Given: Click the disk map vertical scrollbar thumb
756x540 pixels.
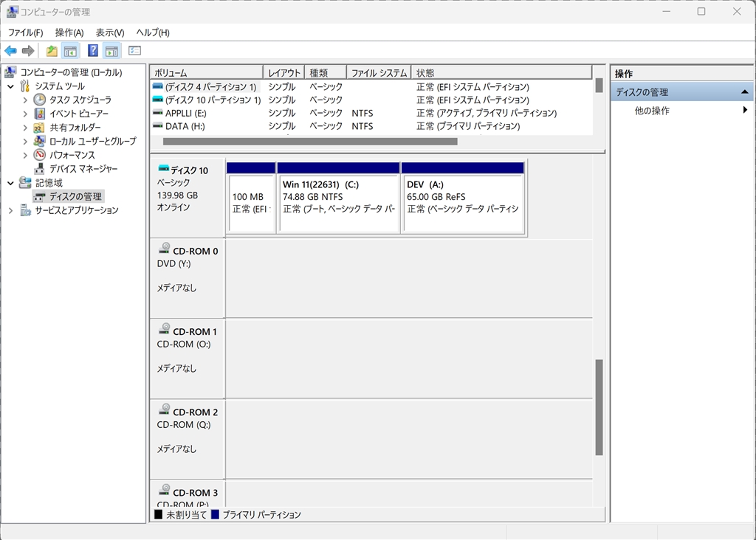Looking at the screenshot, I should [x=599, y=407].
